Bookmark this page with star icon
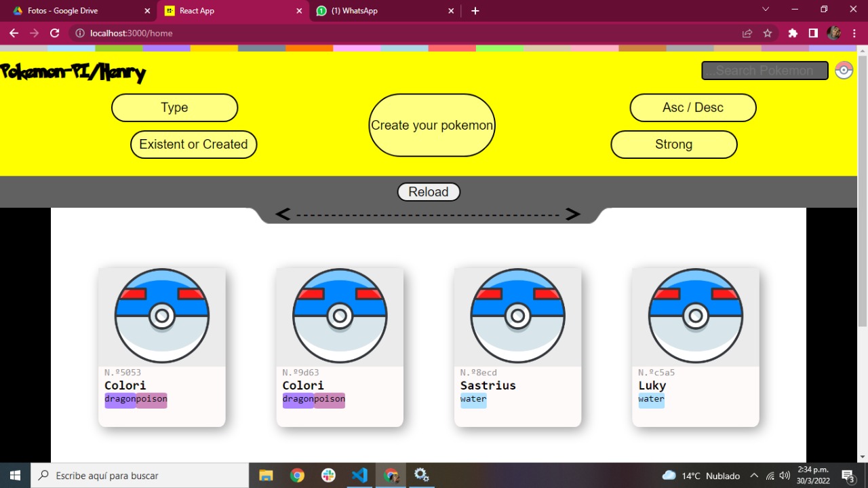The image size is (868, 488). 768,33
